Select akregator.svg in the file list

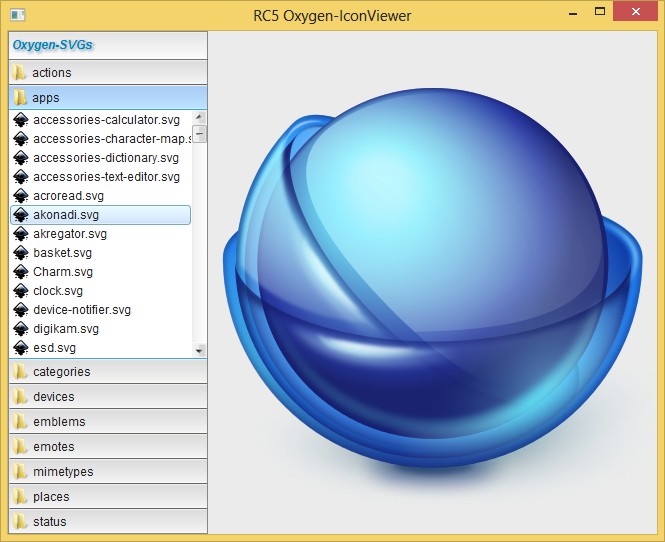70,234
